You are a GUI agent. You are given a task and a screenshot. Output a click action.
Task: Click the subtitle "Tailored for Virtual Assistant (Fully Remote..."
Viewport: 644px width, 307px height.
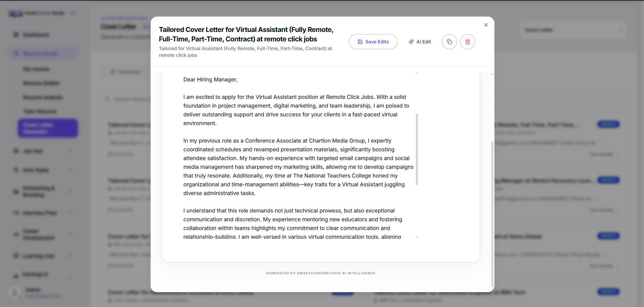click(x=246, y=52)
